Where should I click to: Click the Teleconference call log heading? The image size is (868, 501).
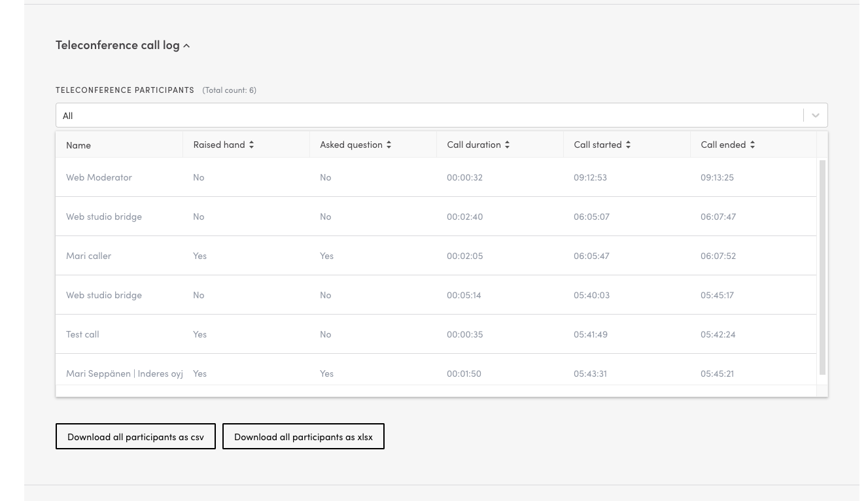[117, 45]
